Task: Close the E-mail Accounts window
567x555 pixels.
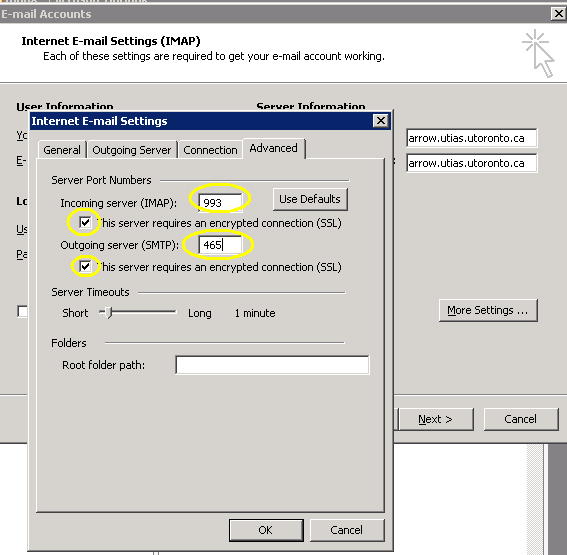Action: click(558, 14)
